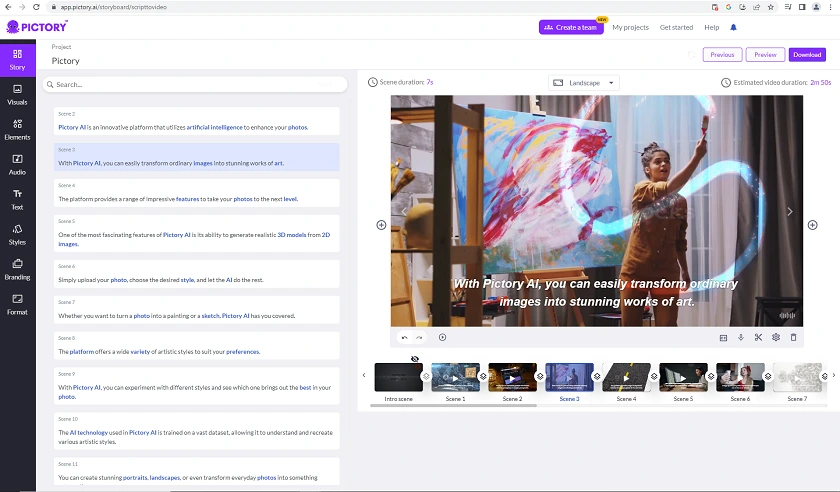Add a scene before using left plus icon
This screenshot has width=840, height=492.
(381, 225)
